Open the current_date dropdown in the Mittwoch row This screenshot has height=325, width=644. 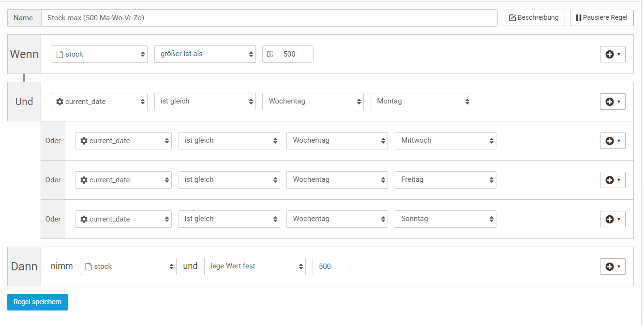pyautogui.click(x=123, y=141)
